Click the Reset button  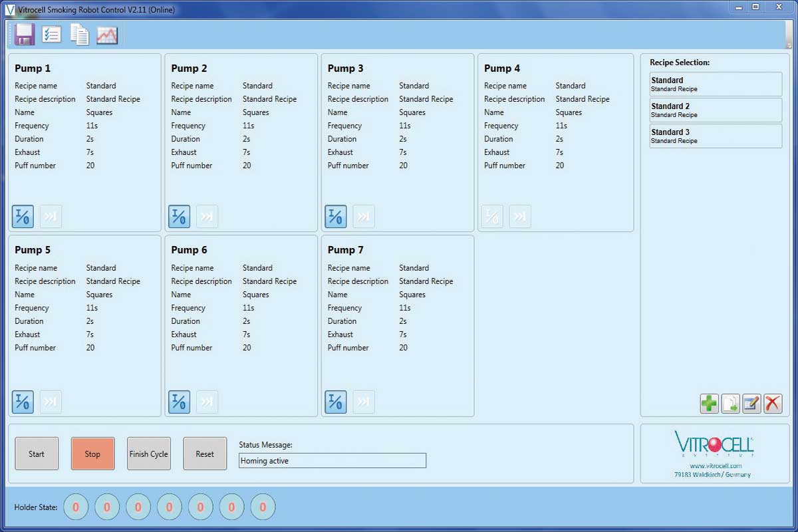tap(205, 454)
